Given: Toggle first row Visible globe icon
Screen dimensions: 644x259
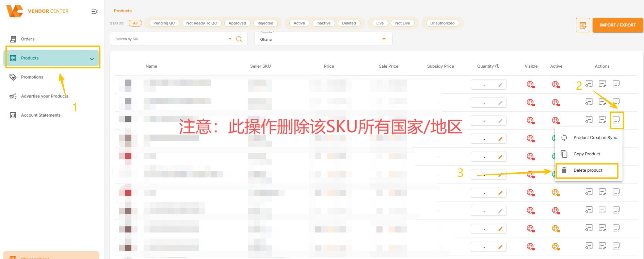Looking at the screenshot, I should coord(530,84).
